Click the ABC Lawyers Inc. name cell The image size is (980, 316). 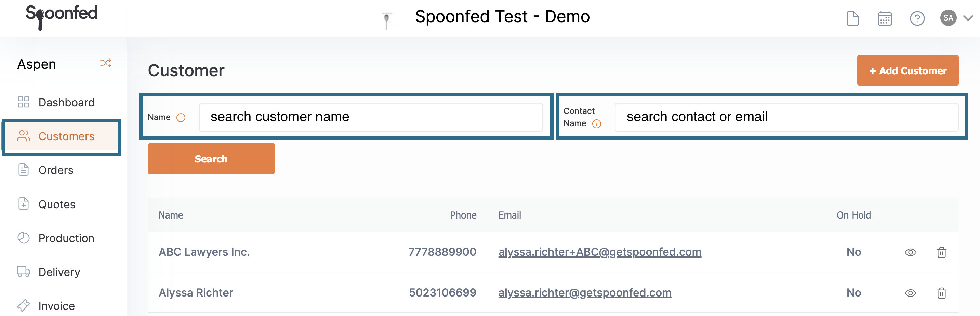coord(204,252)
